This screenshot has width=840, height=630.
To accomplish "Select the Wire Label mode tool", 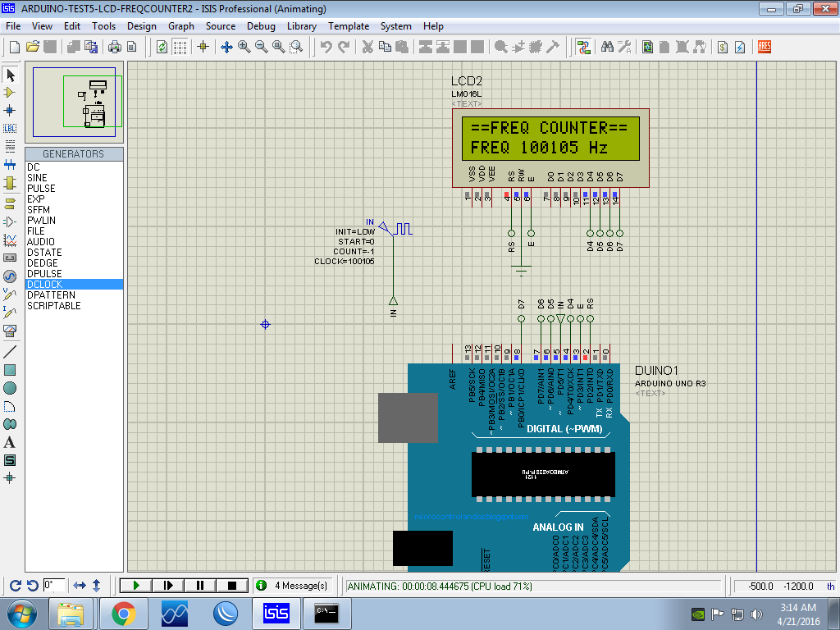I will pyautogui.click(x=10, y=128).
